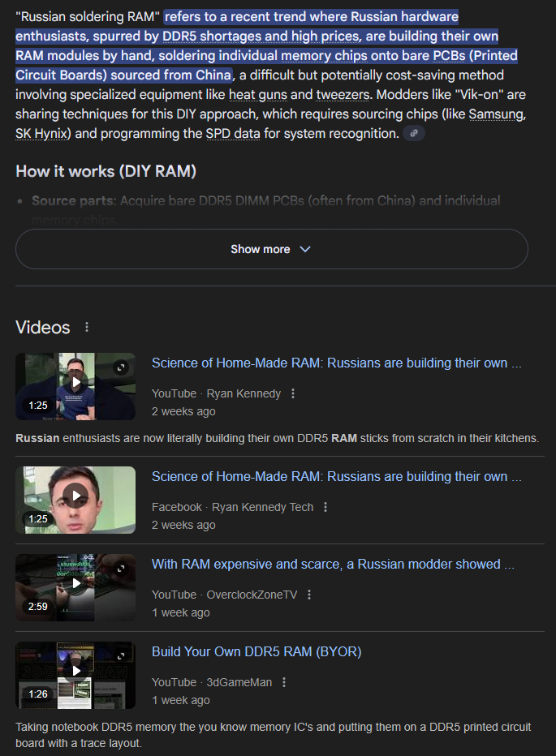Click the 'Source parts:' bullet text

pyautogui.click(x=75, y=200)
